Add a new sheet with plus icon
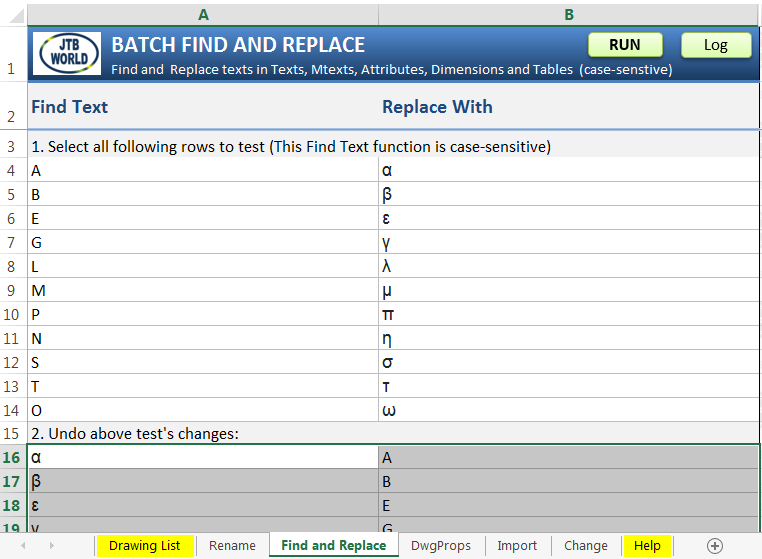Image resolution: width=762 pixels, height=559 pixels. (x=714, y=545)
